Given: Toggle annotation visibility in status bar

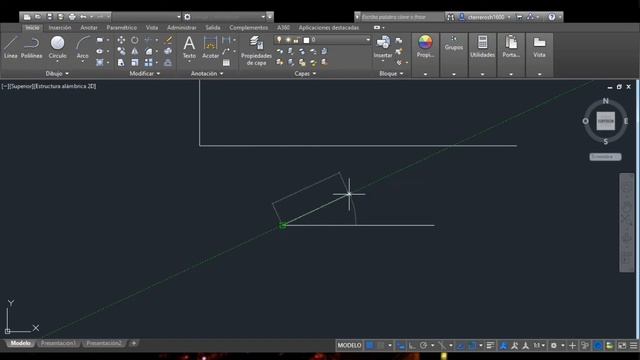Looking at the screenshot, I should tap(503, 345).
